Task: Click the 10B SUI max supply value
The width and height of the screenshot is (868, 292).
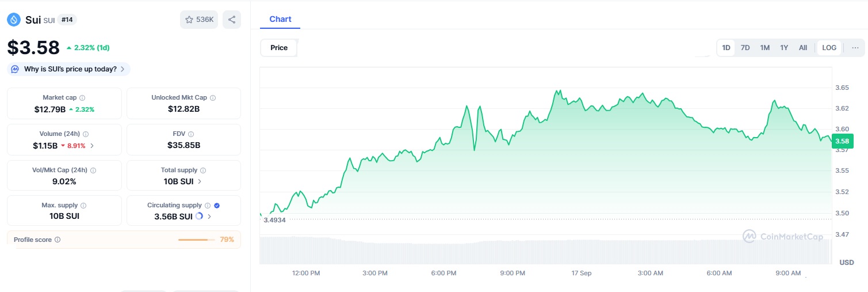Action: [x=64, y=217]
